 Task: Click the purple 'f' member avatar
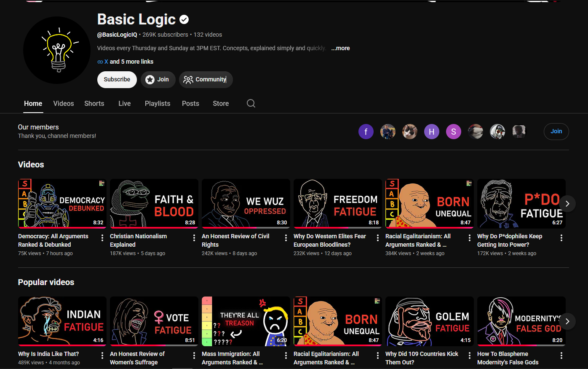(x=366, y=132)
